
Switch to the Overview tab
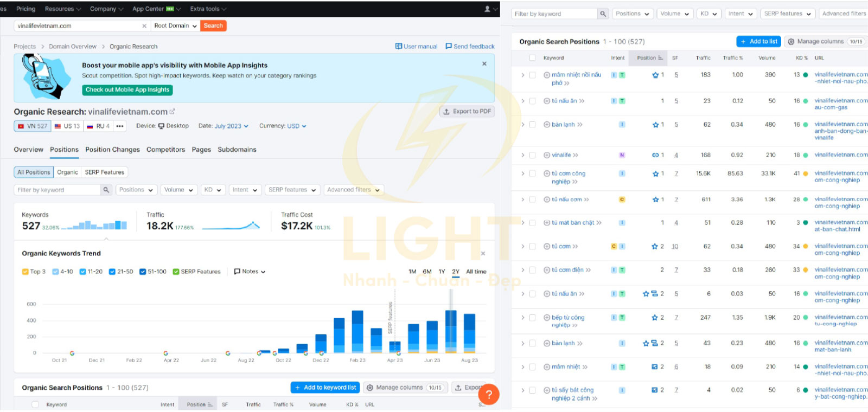(x=29, y=150)
